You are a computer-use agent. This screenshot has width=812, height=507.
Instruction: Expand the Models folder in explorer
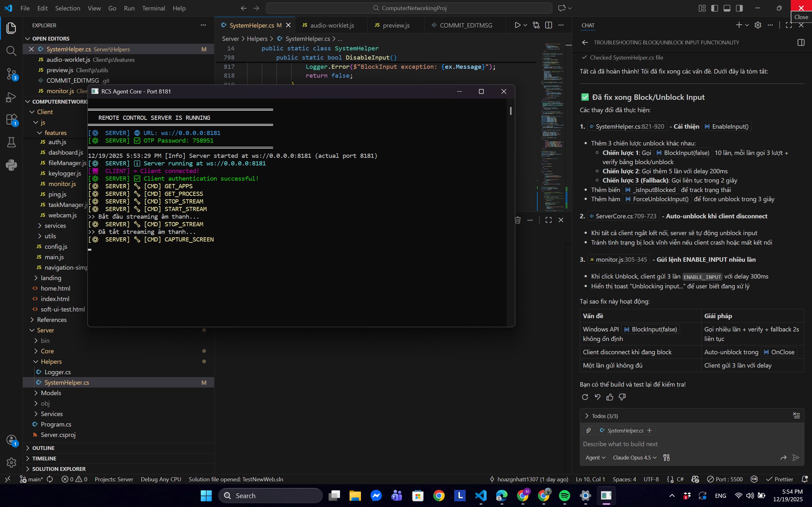51,393
